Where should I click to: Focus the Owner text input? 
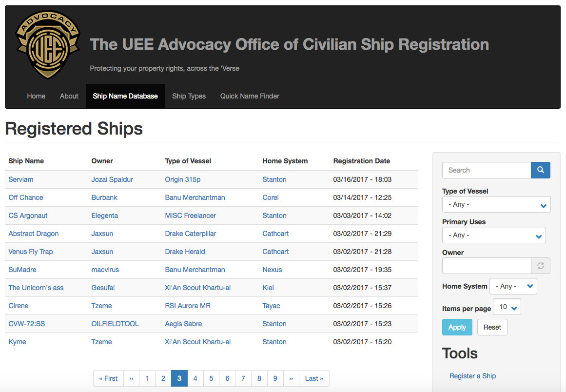[486, 266]
